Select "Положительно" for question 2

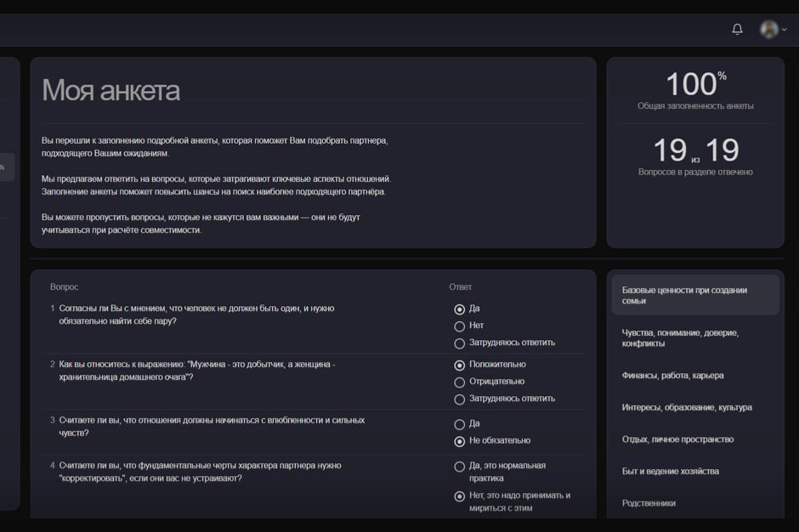coord(459,365)
